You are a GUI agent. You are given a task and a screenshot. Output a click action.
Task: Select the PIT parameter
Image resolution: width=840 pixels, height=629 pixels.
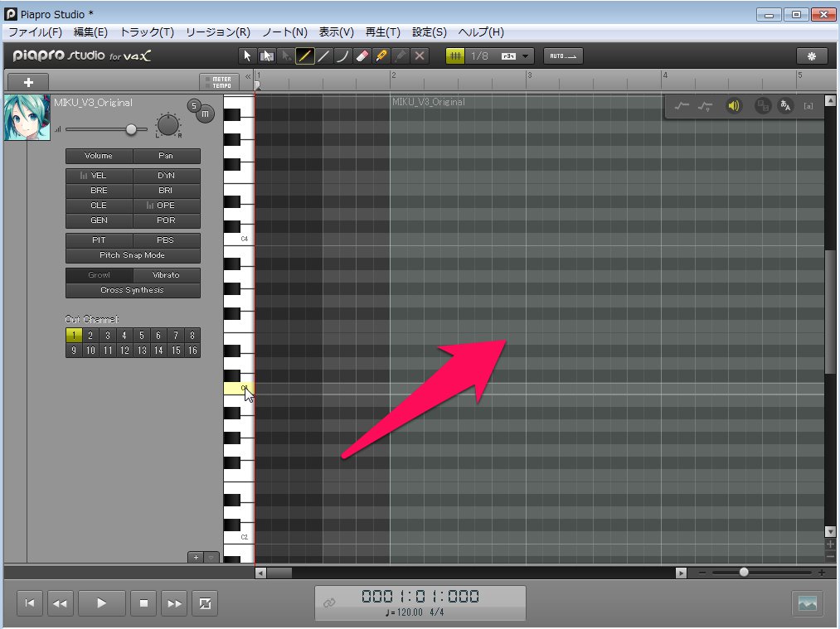pyautogui.click(x=99, y=240)
